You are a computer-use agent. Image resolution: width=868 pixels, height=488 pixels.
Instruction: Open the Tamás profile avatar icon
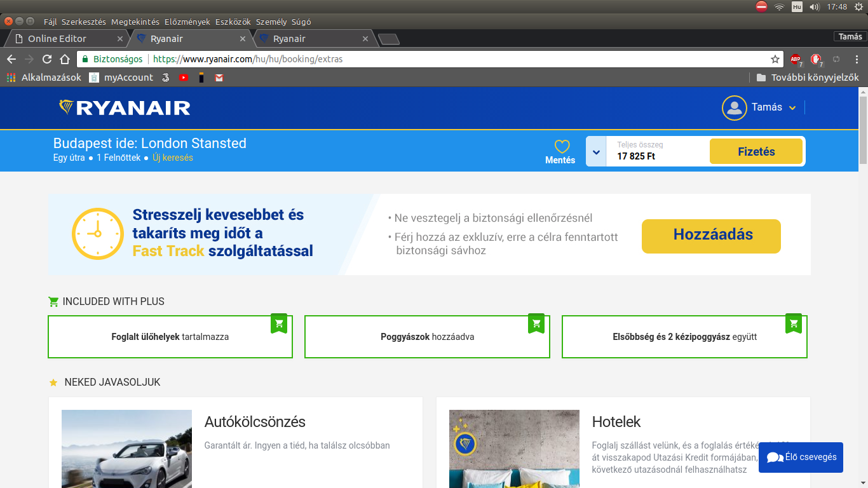(x=734, y=107)
